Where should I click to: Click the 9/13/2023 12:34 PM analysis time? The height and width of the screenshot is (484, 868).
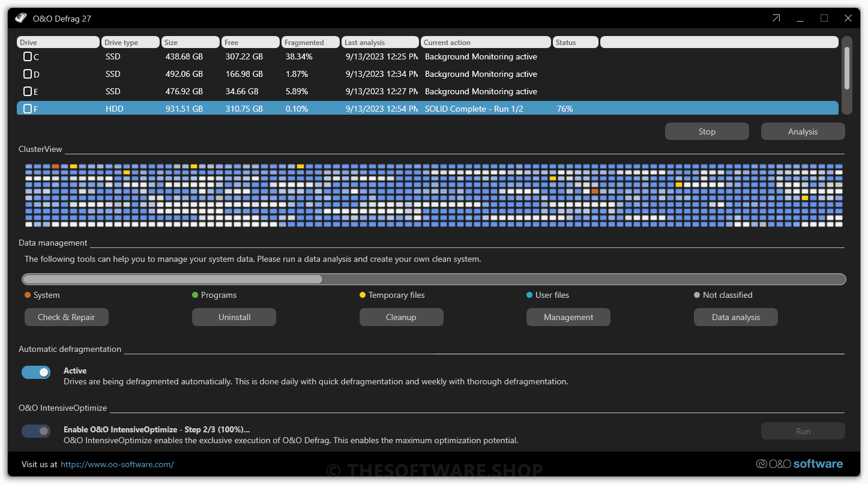point(382,74)
